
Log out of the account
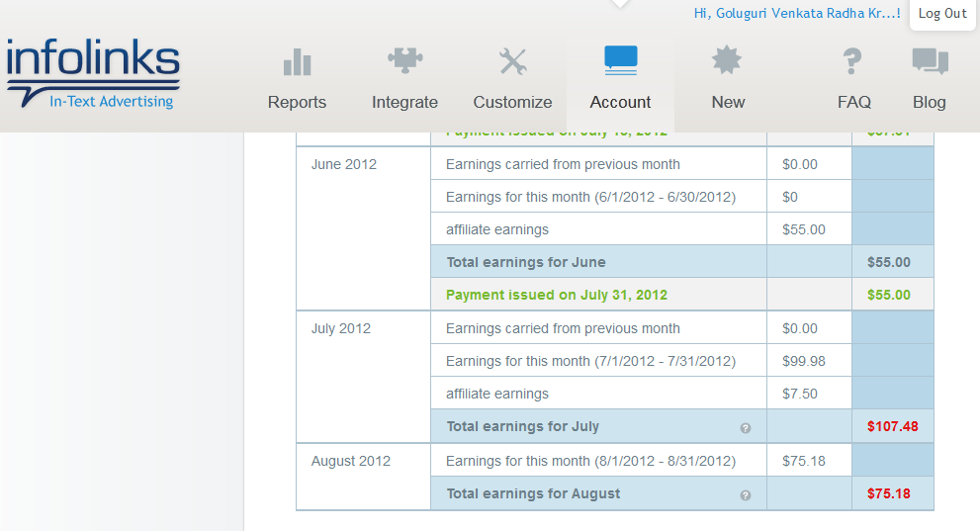(x=941, y=13)
